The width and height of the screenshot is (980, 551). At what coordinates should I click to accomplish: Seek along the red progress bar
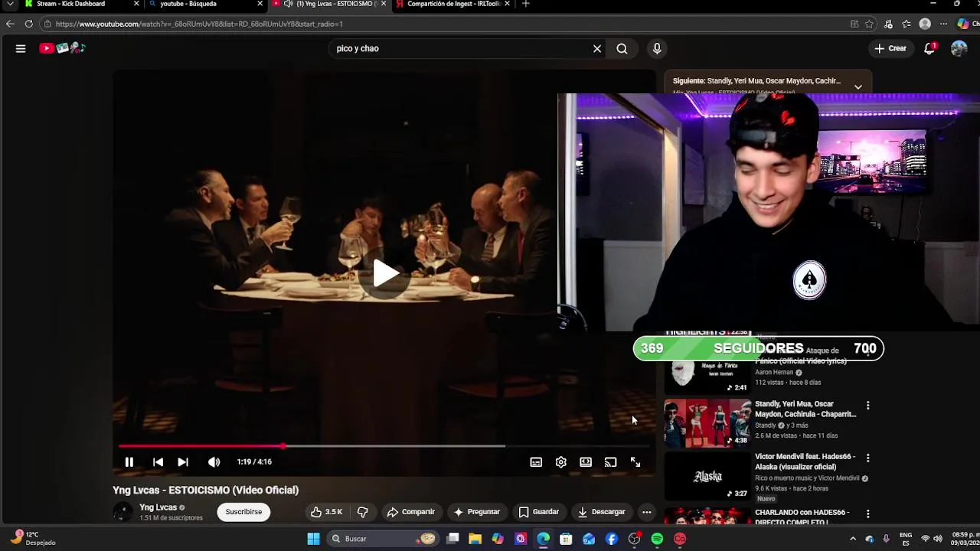(x=384, y=445)
